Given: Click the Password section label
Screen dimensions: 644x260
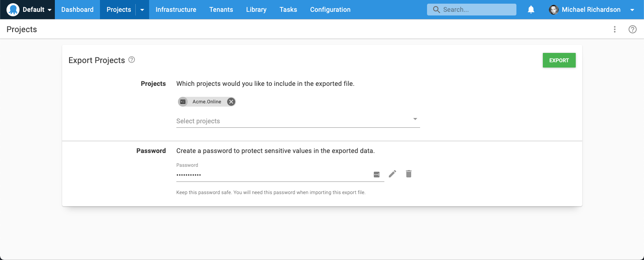Looking at the screenshot, I should pos(151,151).
